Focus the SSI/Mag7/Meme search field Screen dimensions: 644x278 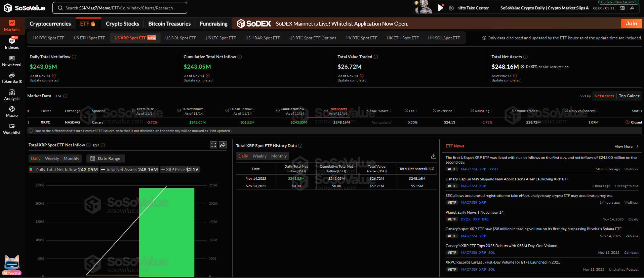(x=120, y=8)
